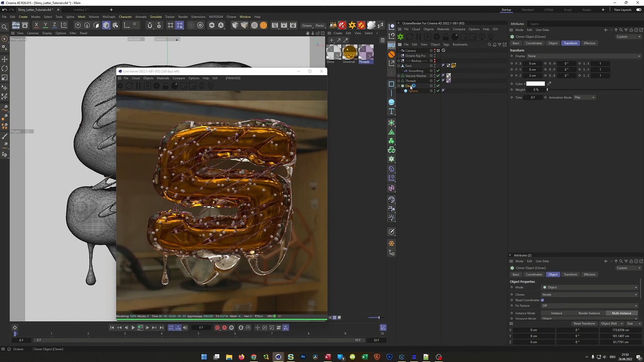Click the Sphere object icon in the tree
644x362 pixels.
point(406,91)
